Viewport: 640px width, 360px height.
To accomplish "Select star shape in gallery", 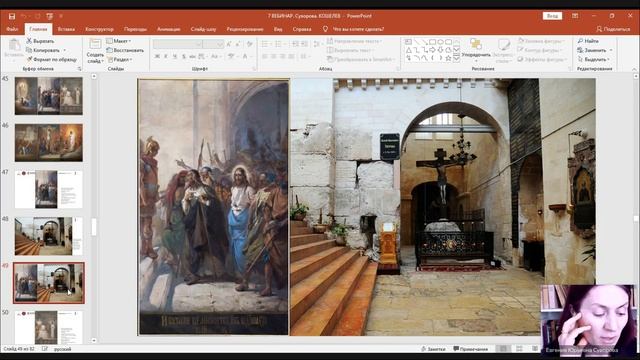I will [x=448, y=58].
